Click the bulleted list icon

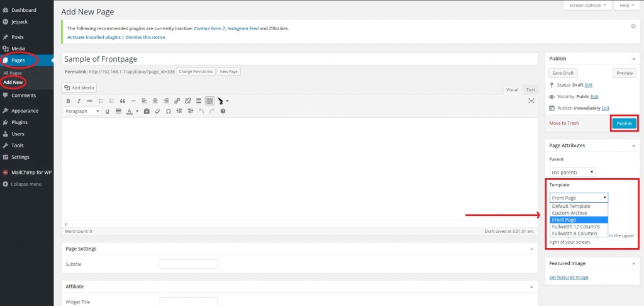(101, 101)
